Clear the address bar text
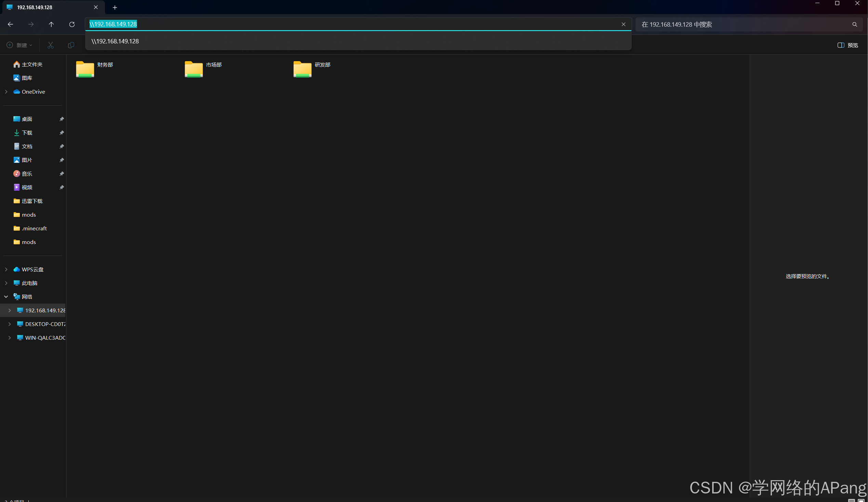 [623, 25]
